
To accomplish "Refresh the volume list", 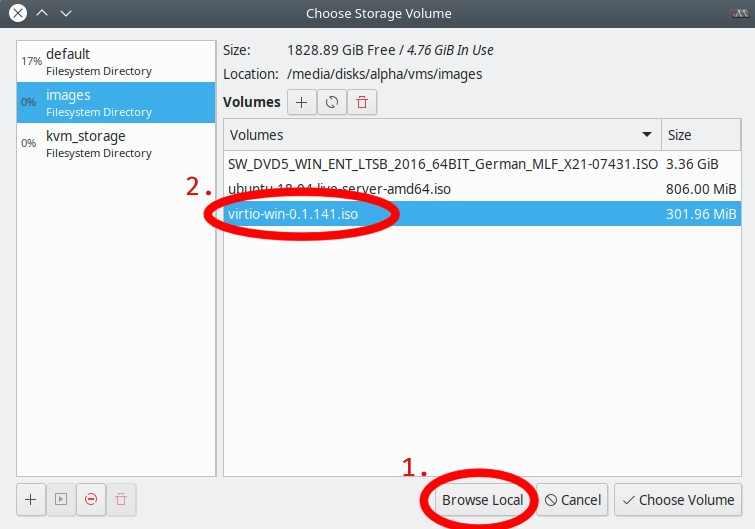I will click(x=332, y=102).
